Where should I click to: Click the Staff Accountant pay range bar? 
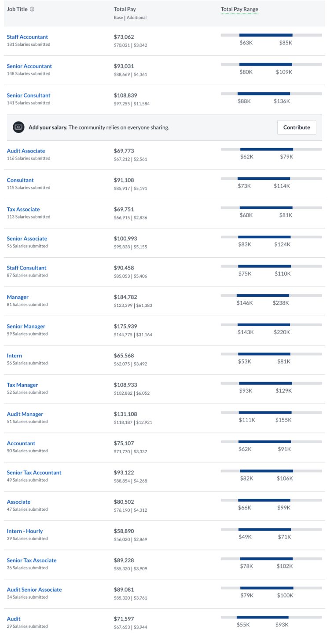tap(266, 35)
